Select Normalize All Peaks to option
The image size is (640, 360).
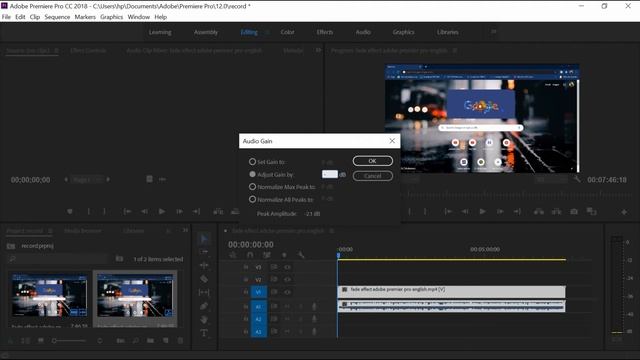click(252, 199)
